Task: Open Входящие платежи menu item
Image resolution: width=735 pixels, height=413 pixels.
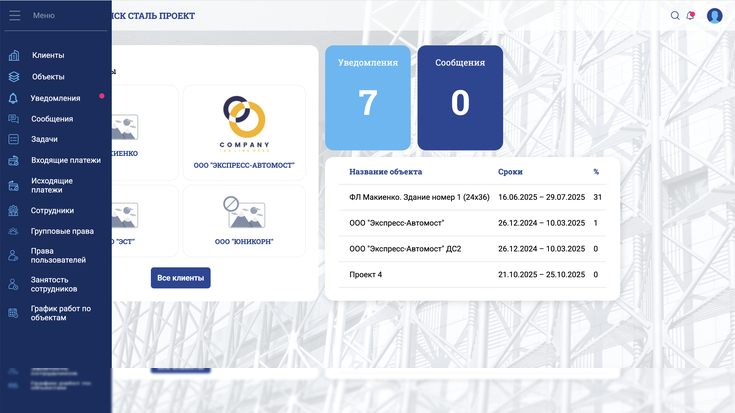Action: pos(66,160)
